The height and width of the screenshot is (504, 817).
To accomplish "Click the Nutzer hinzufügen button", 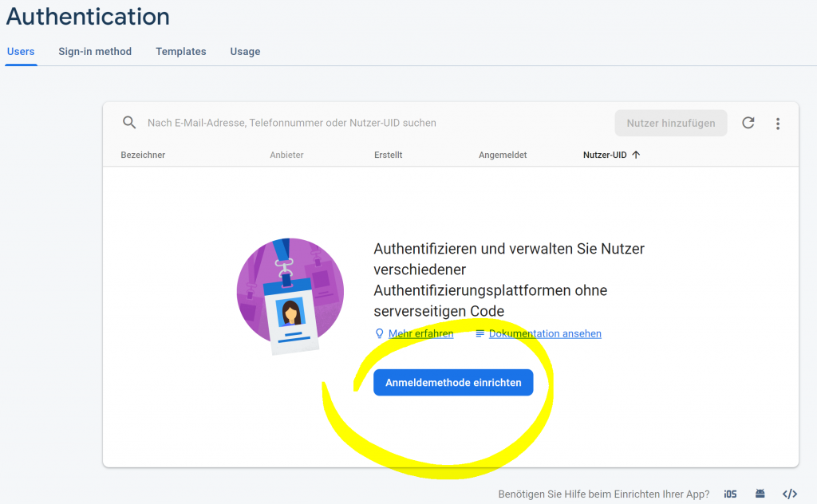I will [x=670, y=123].
